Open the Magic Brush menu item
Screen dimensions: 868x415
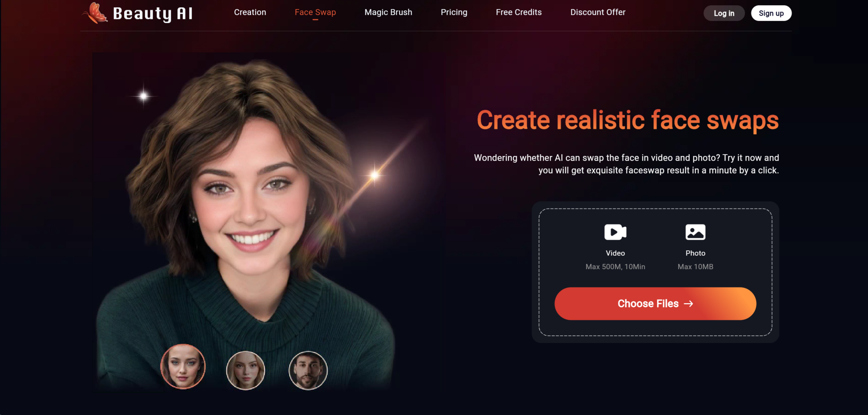[x=387, y=12]
